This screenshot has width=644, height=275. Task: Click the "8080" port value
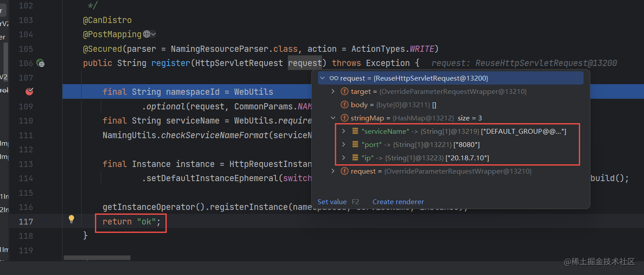[467, 145]
